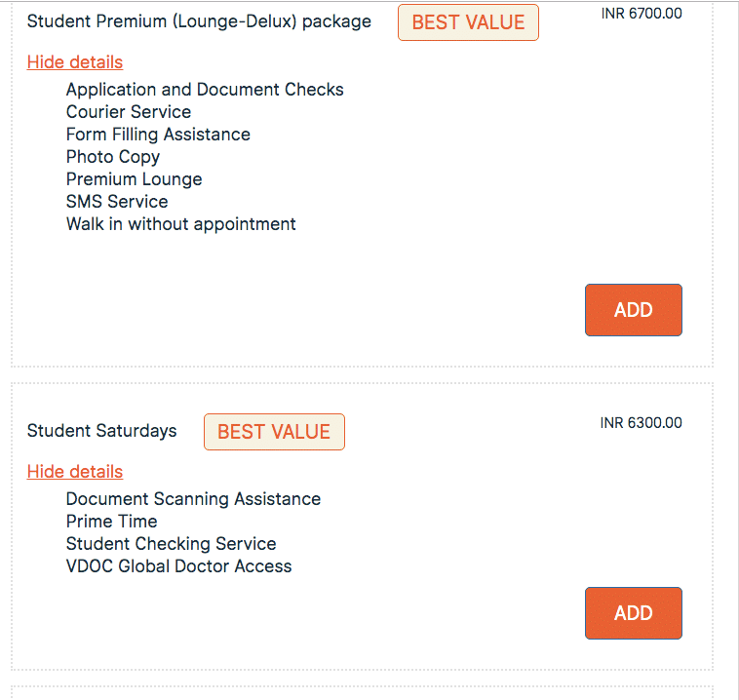The height and width of the screenshot is (700, 739).
Task: Click the INR 6700.00 price
Action: click(x=642, y=14)
